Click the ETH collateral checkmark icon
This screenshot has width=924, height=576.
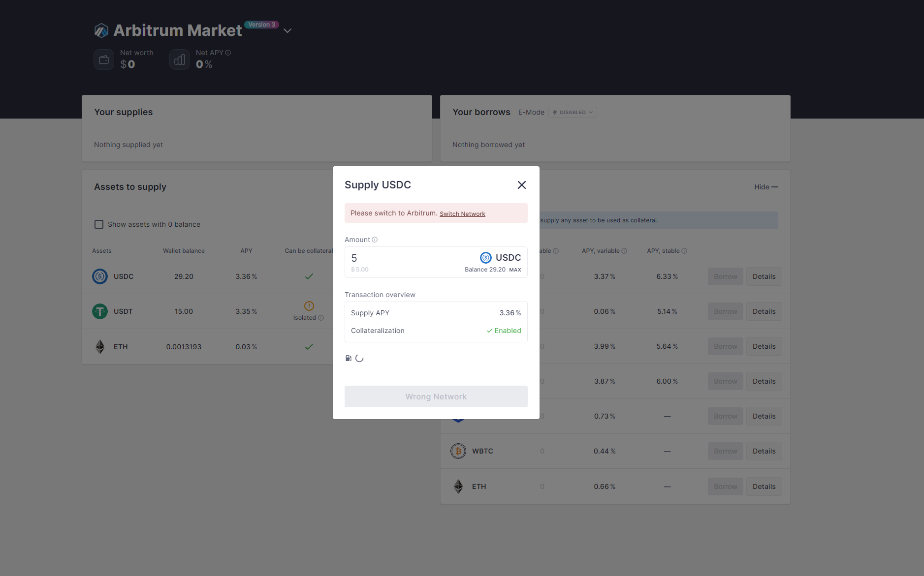[x=309, y=347]
